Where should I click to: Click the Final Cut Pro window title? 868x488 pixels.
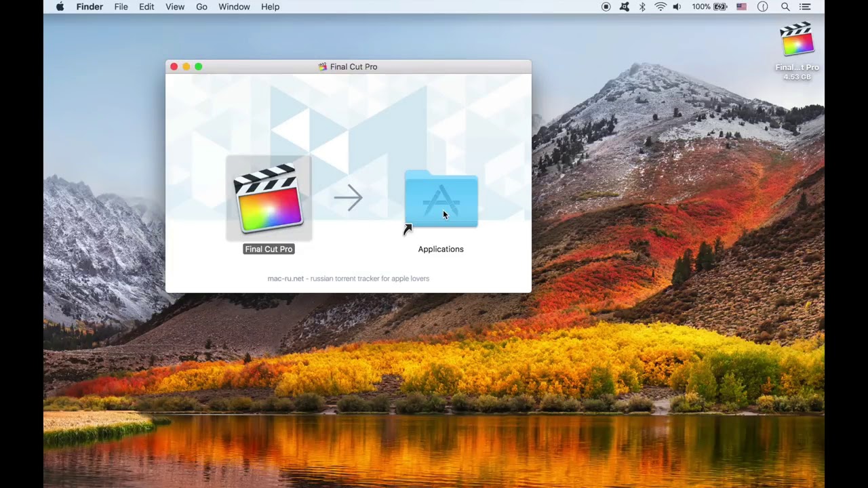pos(353,67)
